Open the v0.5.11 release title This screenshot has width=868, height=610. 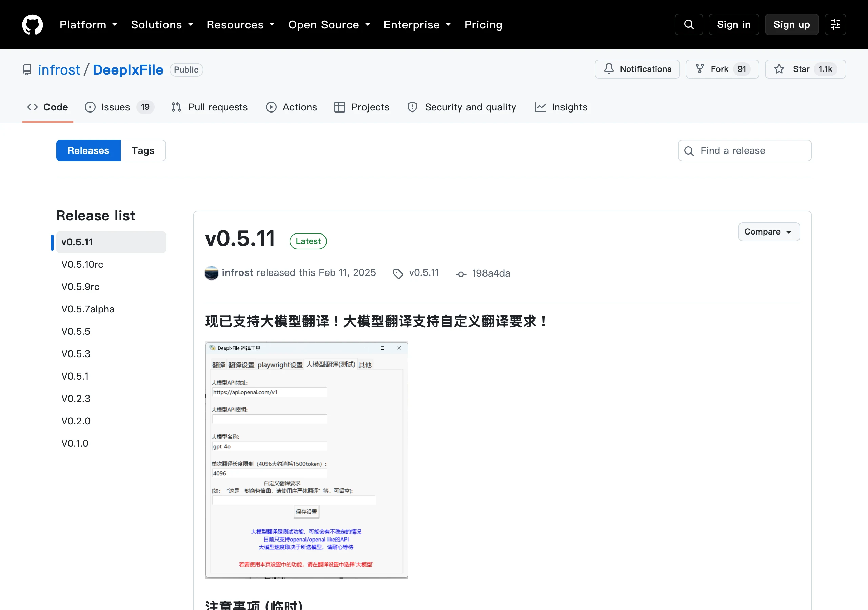point(240,239)
